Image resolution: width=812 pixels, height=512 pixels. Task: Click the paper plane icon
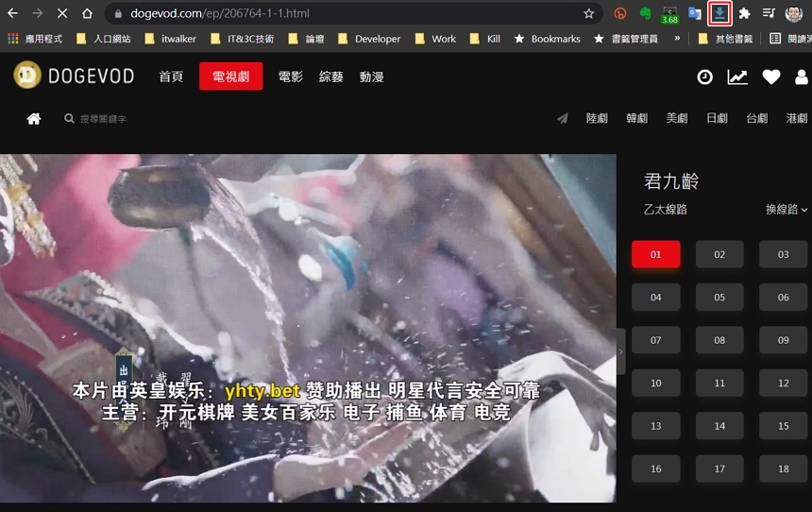coord(563,119)
